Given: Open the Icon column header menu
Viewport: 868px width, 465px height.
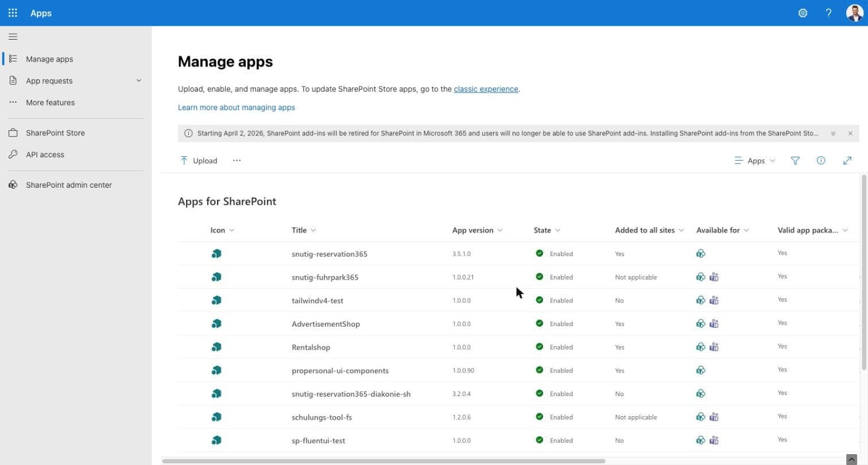Looking at the screenshot, I should 222,230.
